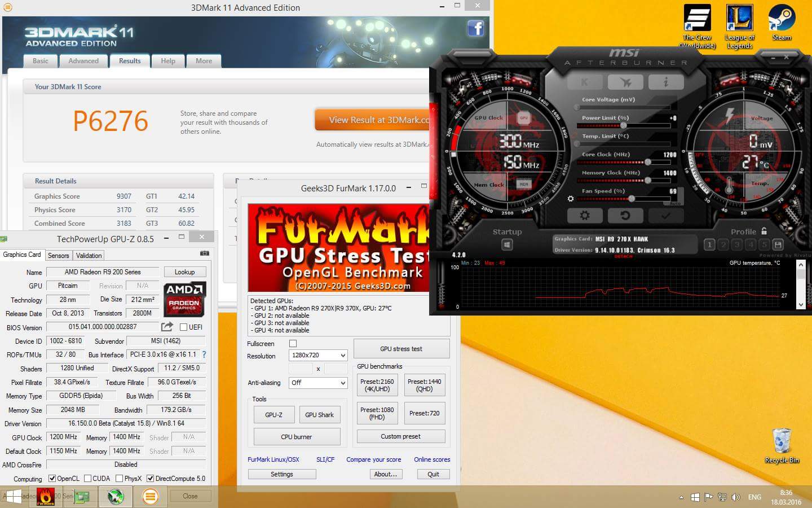Adjust the Power Limit slider handle
The width and height of the screenshot is (812, 508).
tap(623, 125)
